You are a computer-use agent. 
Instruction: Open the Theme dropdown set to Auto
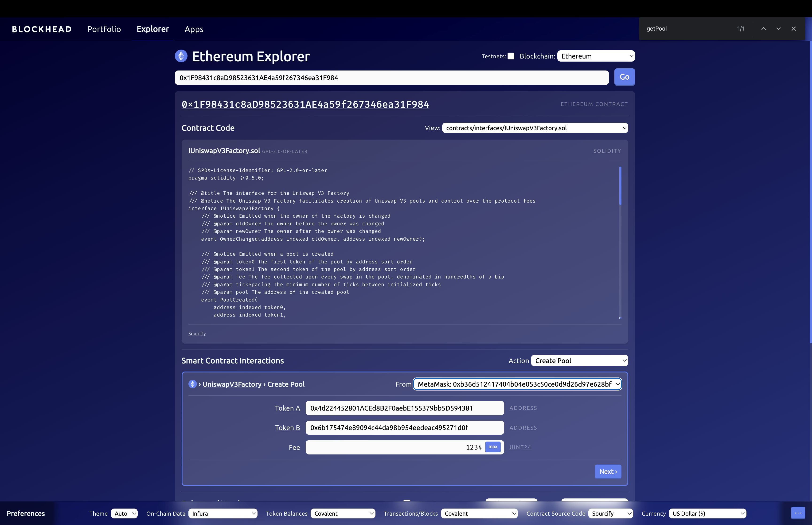pos(124,513)
